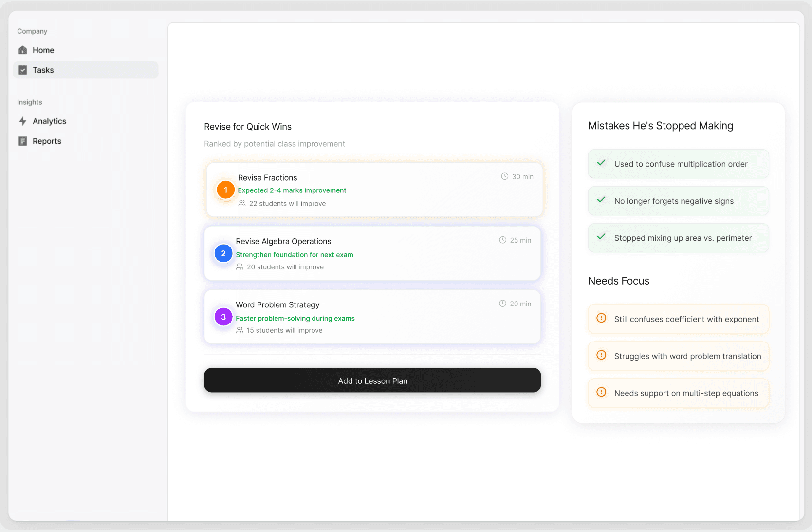This screenshot has width=812, height=532.
Task: Click the blue number 2 badge
Action: click(x=223, y=253)
